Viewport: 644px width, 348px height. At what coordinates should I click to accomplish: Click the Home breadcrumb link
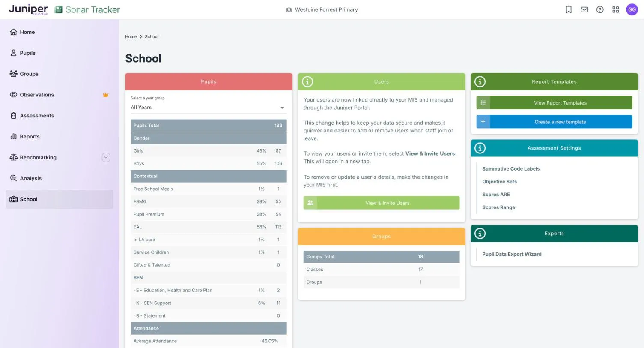click(131, 37)
